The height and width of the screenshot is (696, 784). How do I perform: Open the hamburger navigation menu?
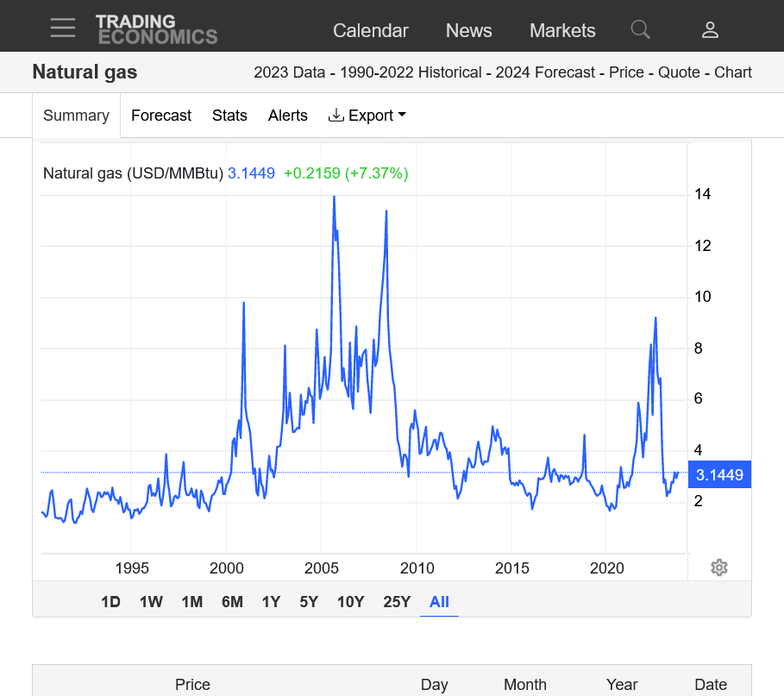pyautogui.click(x=63, y=28)
